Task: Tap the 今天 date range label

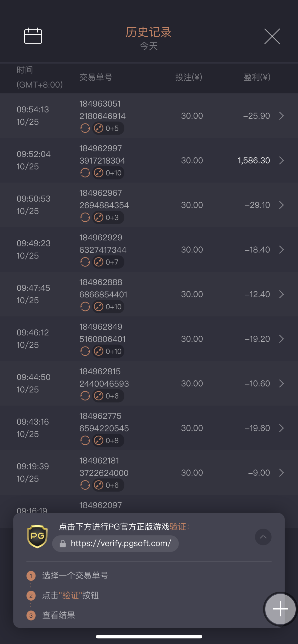Action: click(149, 46)
